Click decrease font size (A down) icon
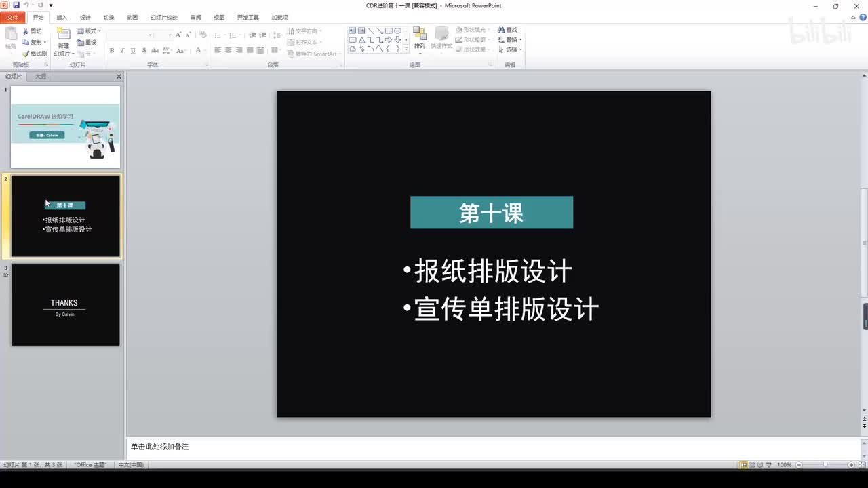 [188, 35]
